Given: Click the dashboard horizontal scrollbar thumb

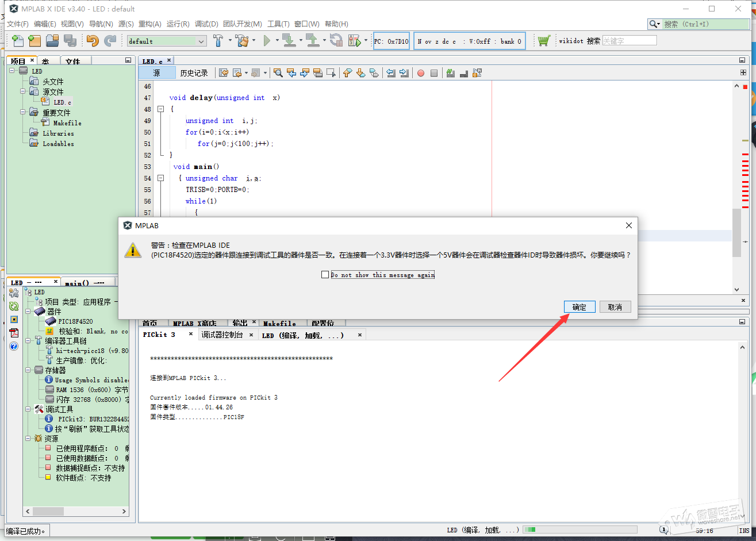Looking at the screenshot, I should [x=48, y=511].
